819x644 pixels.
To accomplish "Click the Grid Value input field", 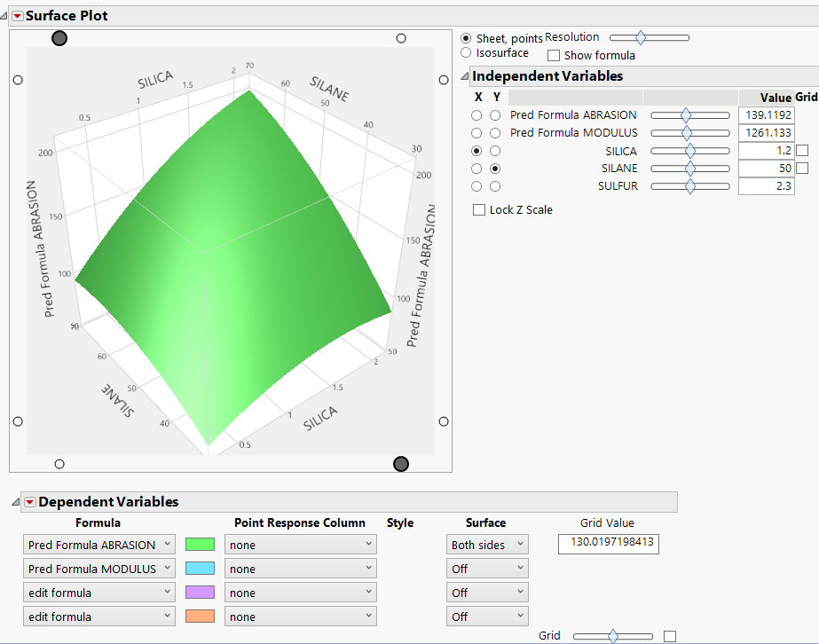I will pyautogui.click(x=608, y=544).
